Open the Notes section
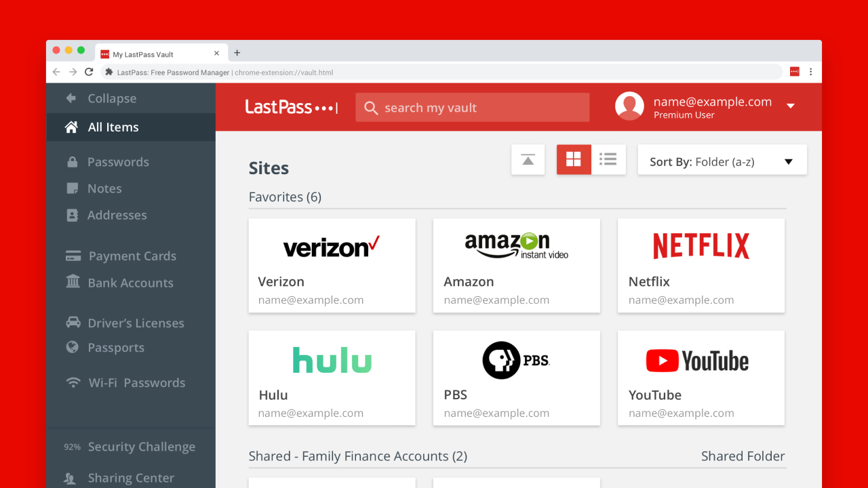Screen dimensions: 868x488 [104, 188]
